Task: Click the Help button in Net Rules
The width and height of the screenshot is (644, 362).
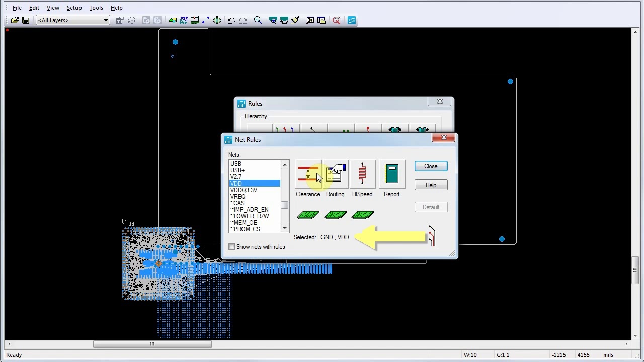Action: coord(431,185)
